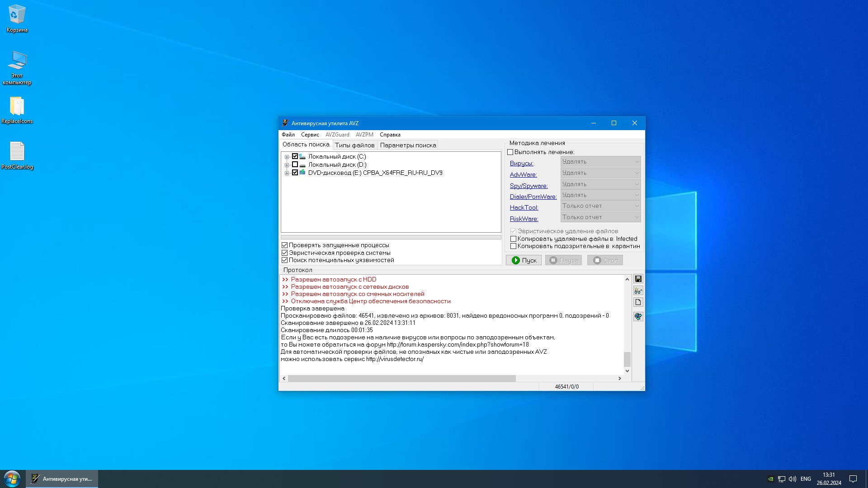Uncheck Эвристическая проверка системы

coord(285,253)
